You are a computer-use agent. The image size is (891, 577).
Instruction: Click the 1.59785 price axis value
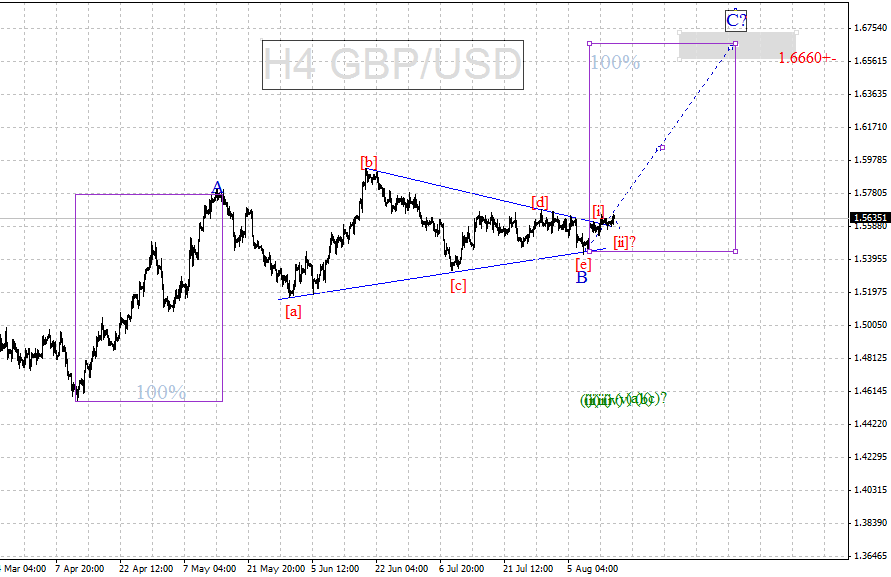871,159
